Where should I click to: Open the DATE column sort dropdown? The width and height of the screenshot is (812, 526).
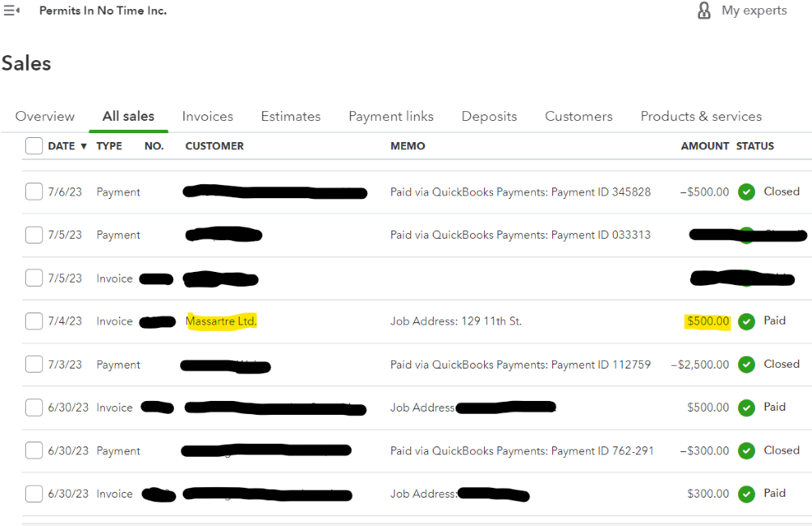pos(84,146)
